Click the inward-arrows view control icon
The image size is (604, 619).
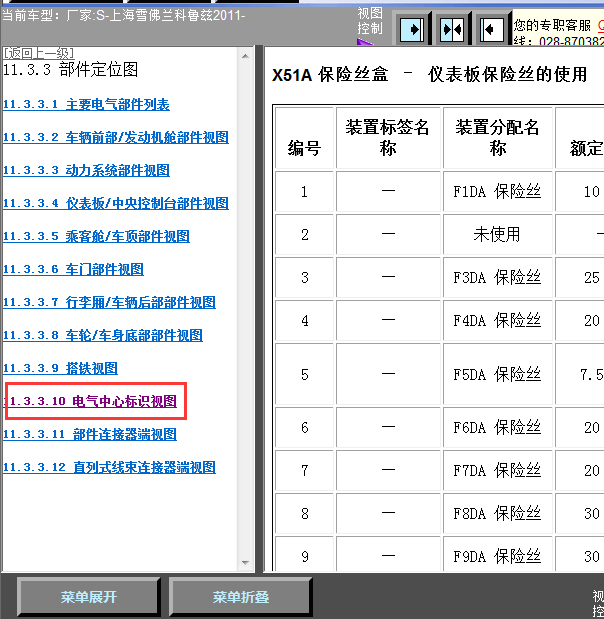point(452,30)
